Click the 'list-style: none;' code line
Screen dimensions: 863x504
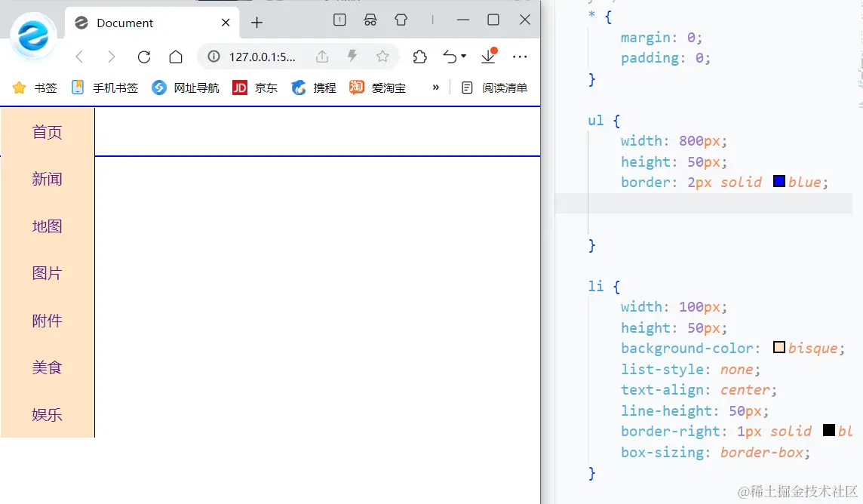[691, 369]
